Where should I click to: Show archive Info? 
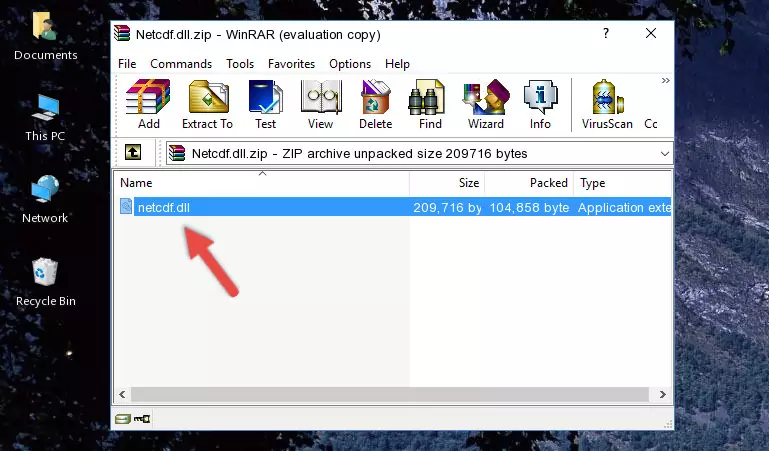tap(540, 104)
